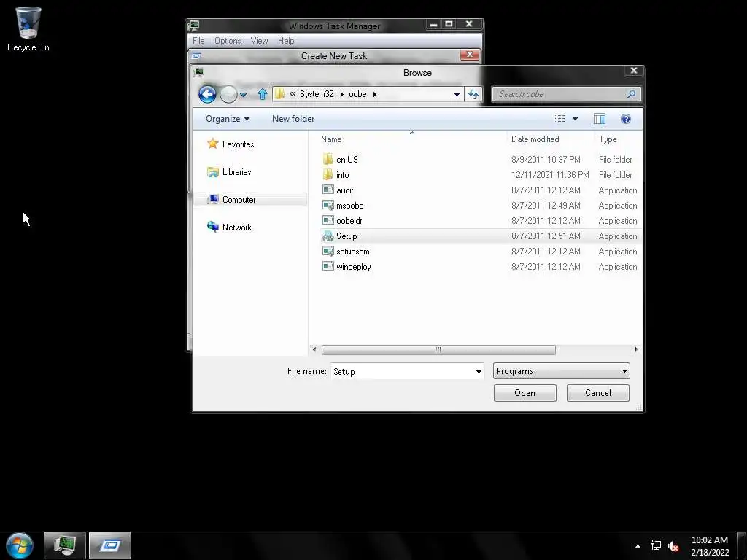Open Task Manager File menu

pyautogui.click(x=198, y=41)
